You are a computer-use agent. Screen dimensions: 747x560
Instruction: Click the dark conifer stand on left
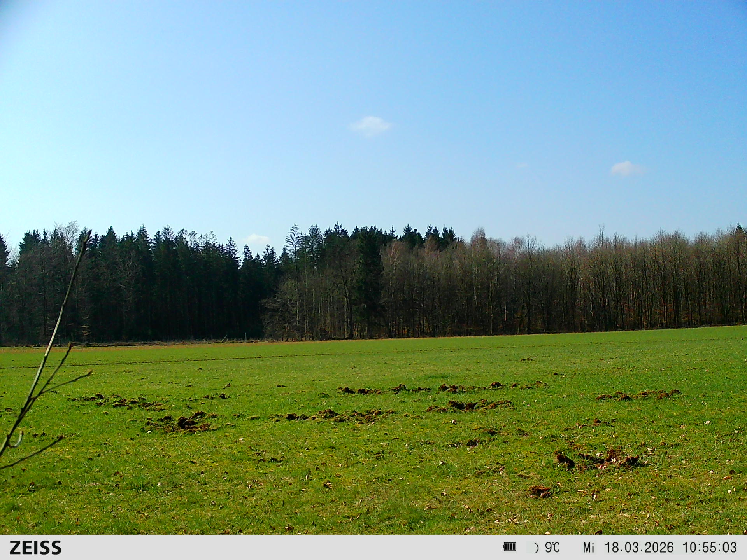tap(156, 288)
